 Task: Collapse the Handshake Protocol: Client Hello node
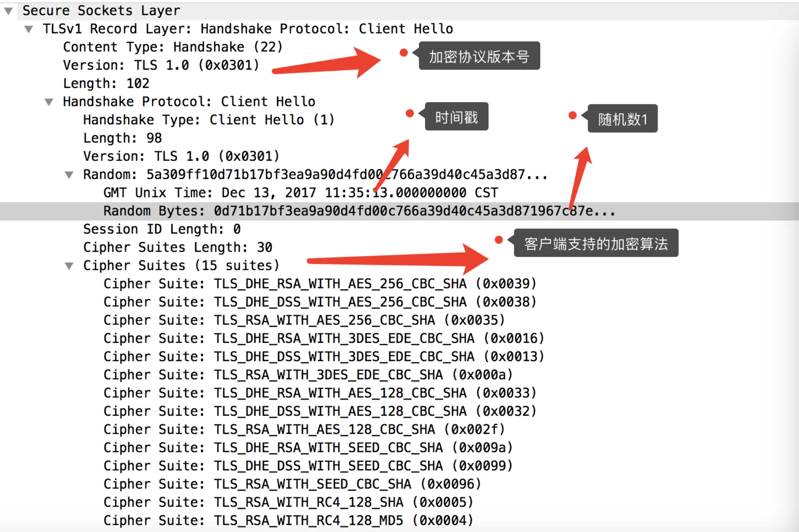point(49,102)
